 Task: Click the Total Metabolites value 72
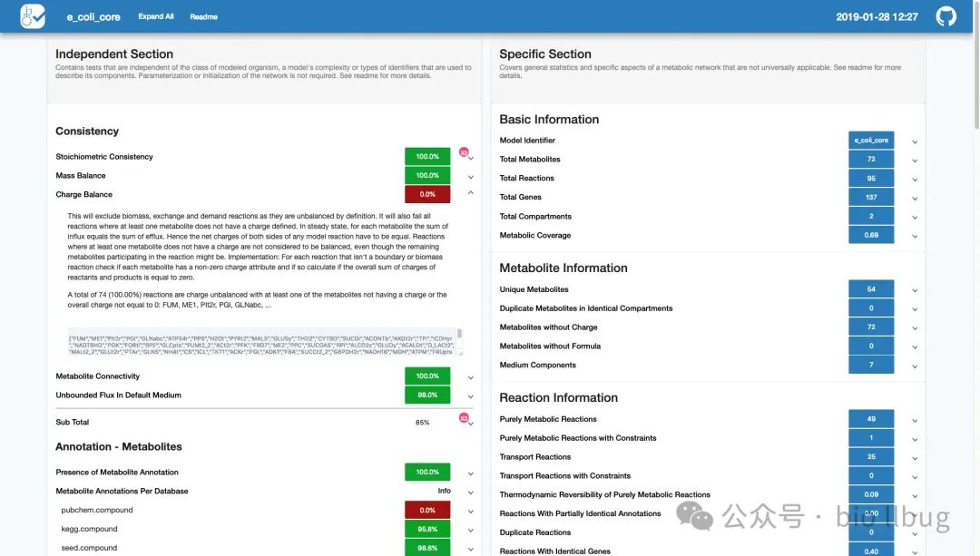tap(871, 160)
